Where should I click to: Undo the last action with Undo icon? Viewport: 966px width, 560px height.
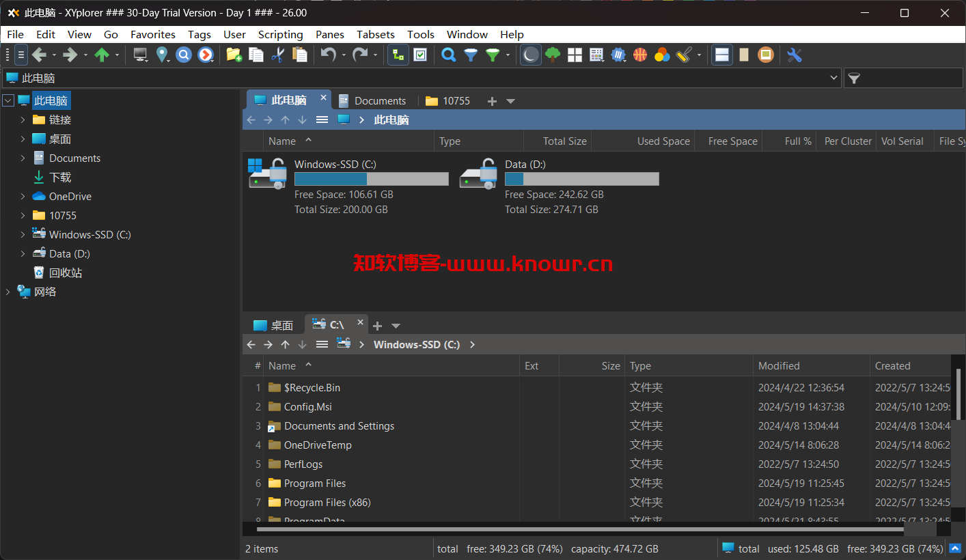(x=329, y=55)
